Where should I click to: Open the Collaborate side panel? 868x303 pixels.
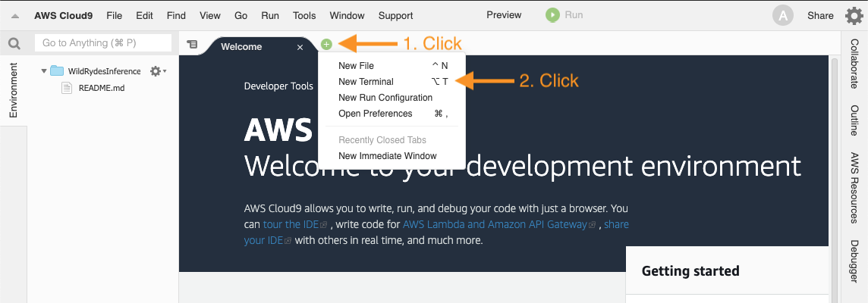[854, 64]
